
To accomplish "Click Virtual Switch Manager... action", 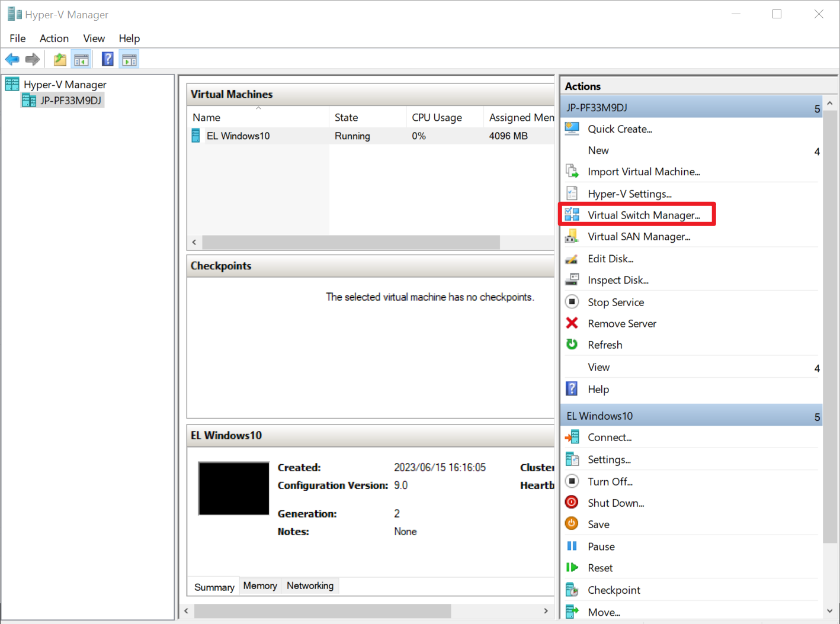I will (644, 215).
